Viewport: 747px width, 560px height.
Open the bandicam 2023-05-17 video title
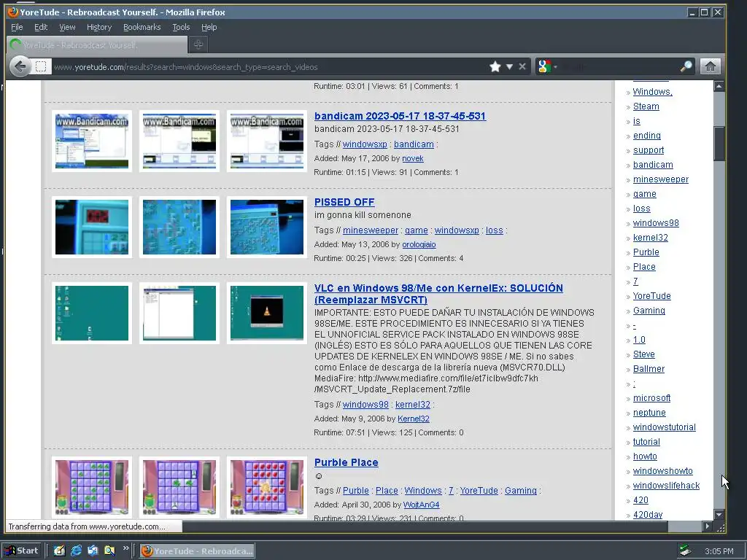coord(400,116)
